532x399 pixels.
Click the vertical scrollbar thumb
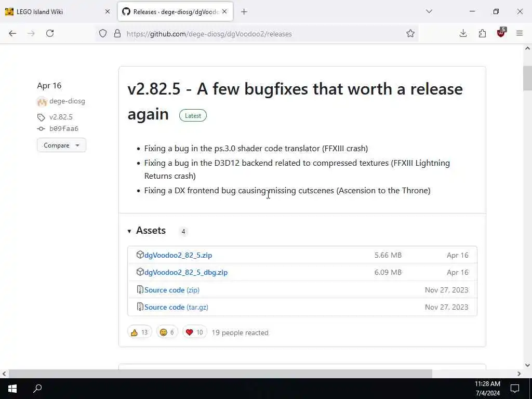527,78
